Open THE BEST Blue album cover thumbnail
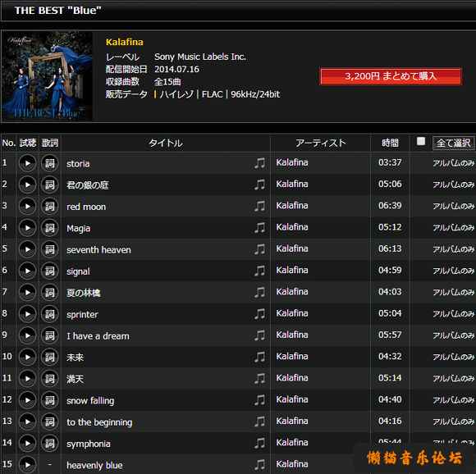 pyautogui.click(x=47, y=76)
